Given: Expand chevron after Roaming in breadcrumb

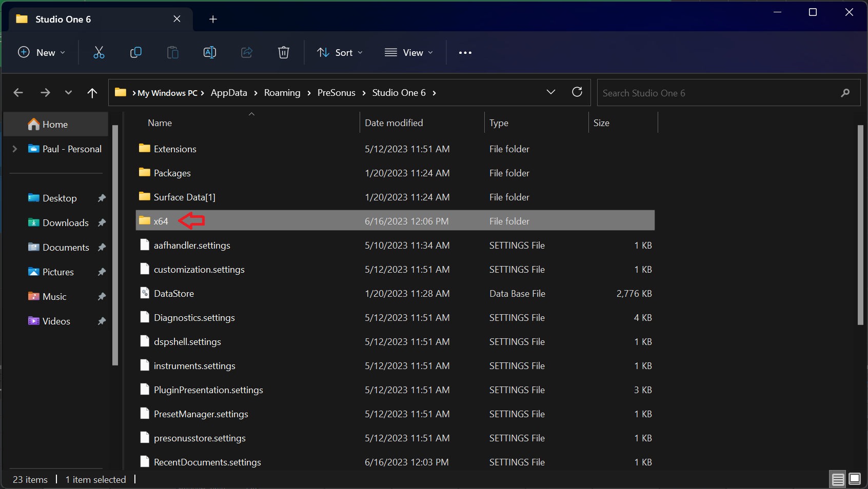Looking at the screenshot, I should pyautogui.click(x=309, y=93).
